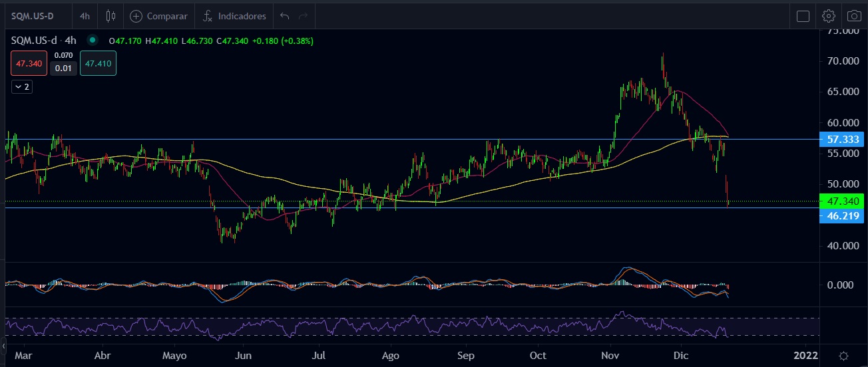The image size is (868, 367).
Task: Click the 0.070 spread value
Action: [x=63, y=55]
